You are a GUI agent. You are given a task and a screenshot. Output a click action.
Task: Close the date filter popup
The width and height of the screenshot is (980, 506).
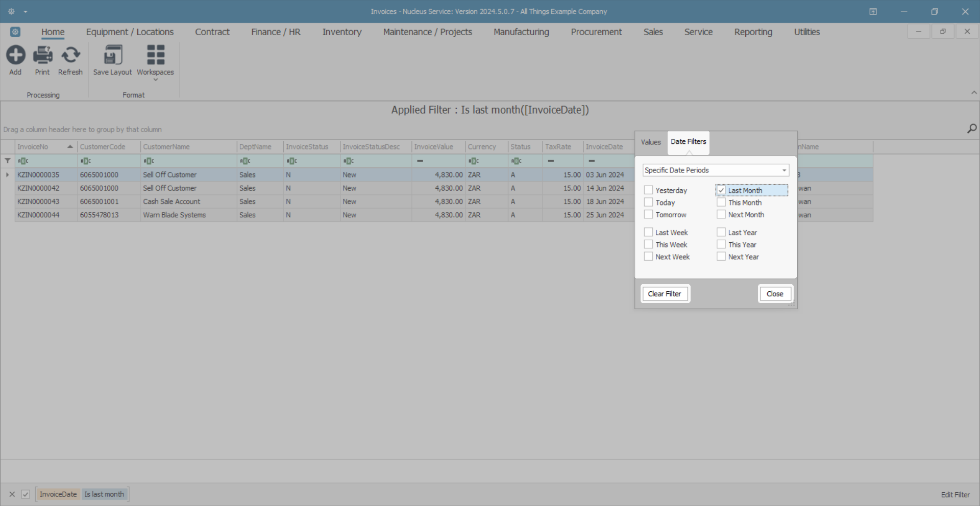(775, 294)
